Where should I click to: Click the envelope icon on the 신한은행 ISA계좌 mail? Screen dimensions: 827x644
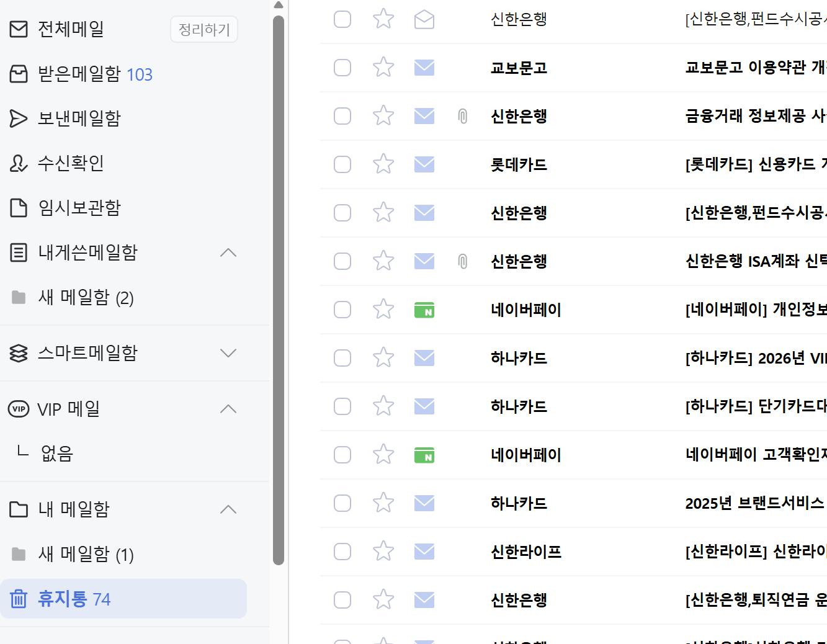coord(424,261)
